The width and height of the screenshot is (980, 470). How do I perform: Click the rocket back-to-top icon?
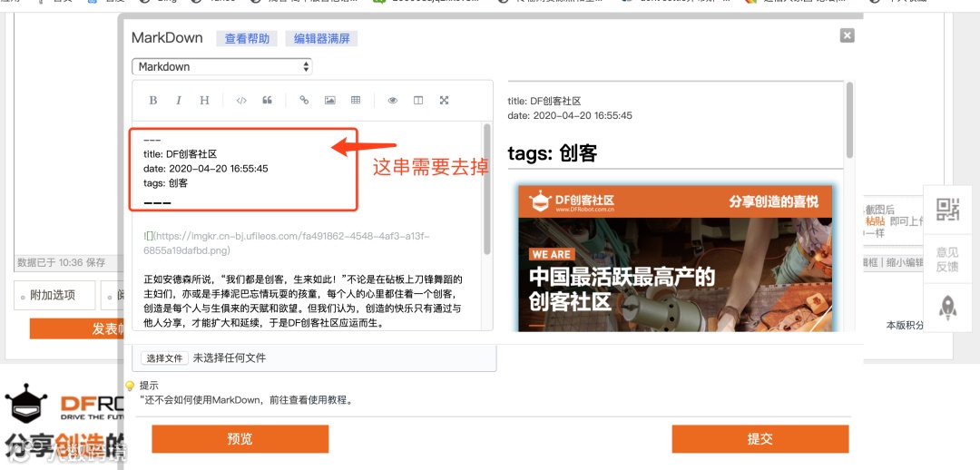point(947,307)
